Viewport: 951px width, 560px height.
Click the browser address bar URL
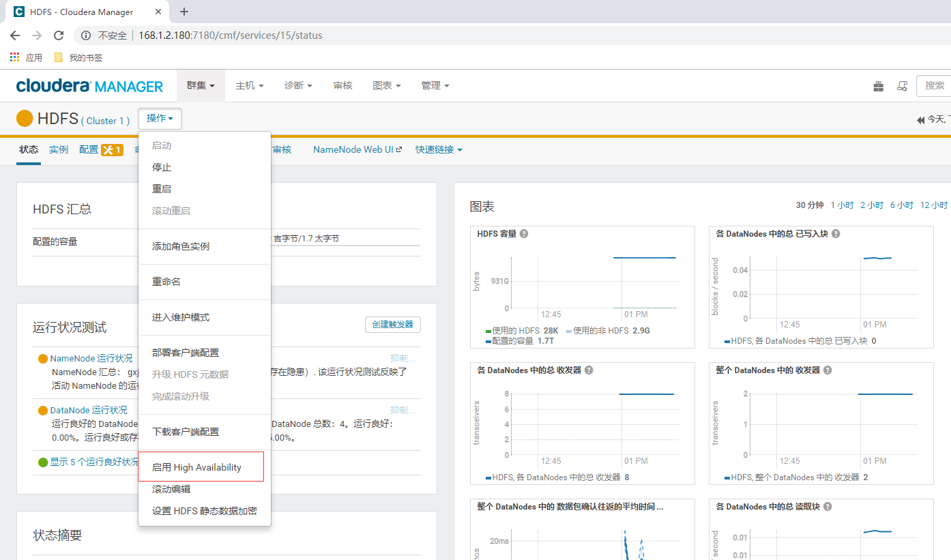pos(231,35)
